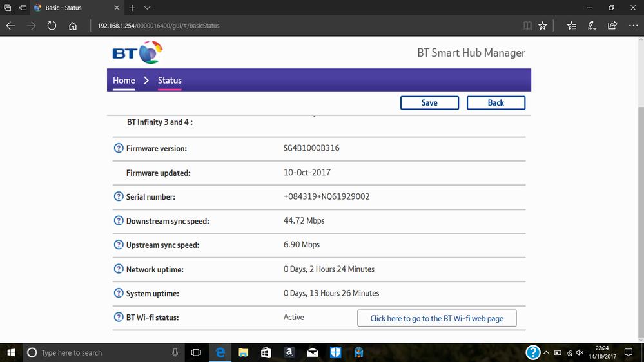Click help icon beside Network uptime
The image size is (644, 362).
click(x=118, y=269)
